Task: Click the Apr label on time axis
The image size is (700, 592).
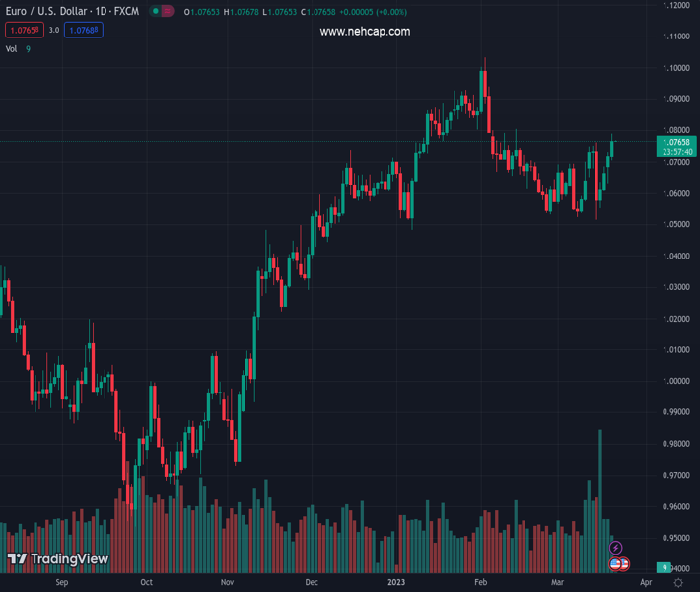Action: 646,583
